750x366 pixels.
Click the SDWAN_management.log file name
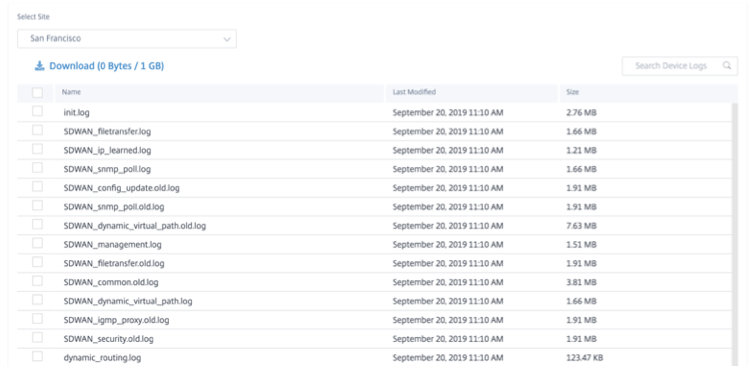pos(112,244)
